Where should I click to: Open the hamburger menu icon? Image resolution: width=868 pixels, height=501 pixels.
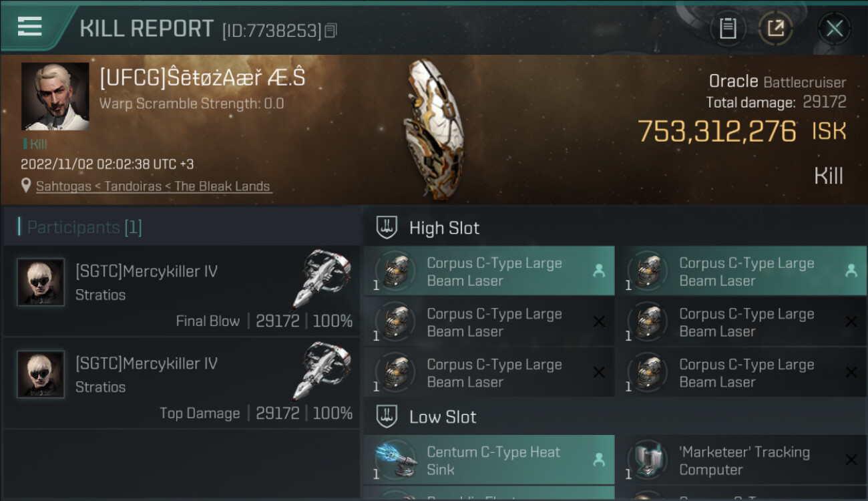pos(29,26)
